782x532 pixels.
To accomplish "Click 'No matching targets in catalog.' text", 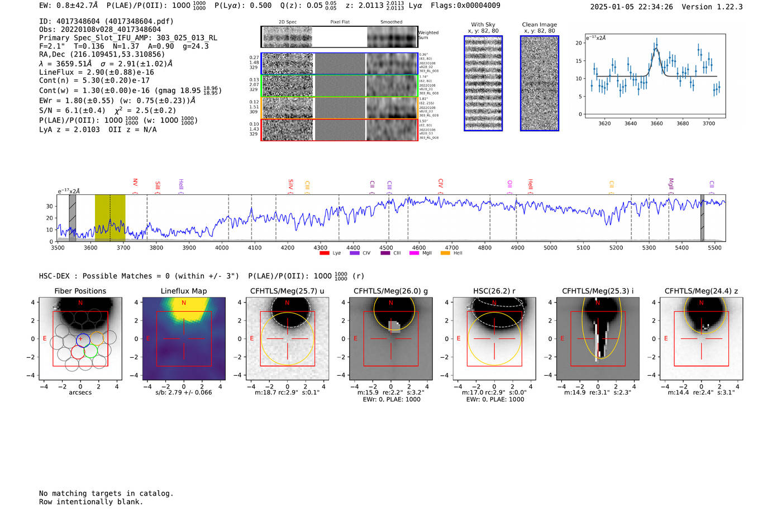I will click(x=106, y=493).
